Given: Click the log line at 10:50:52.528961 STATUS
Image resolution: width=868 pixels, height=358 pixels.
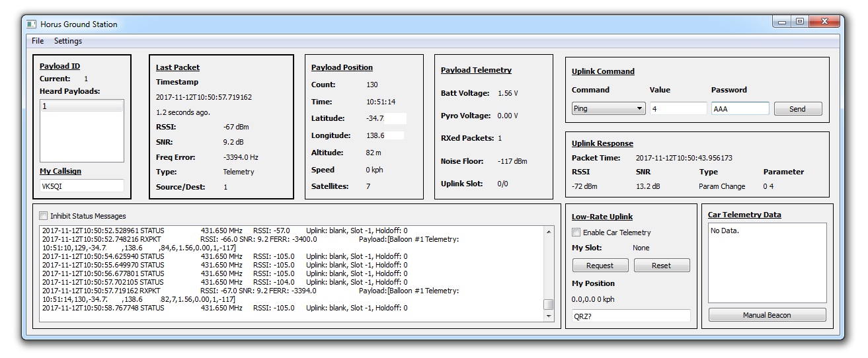Looking at the screenshot, I should 225,231.
